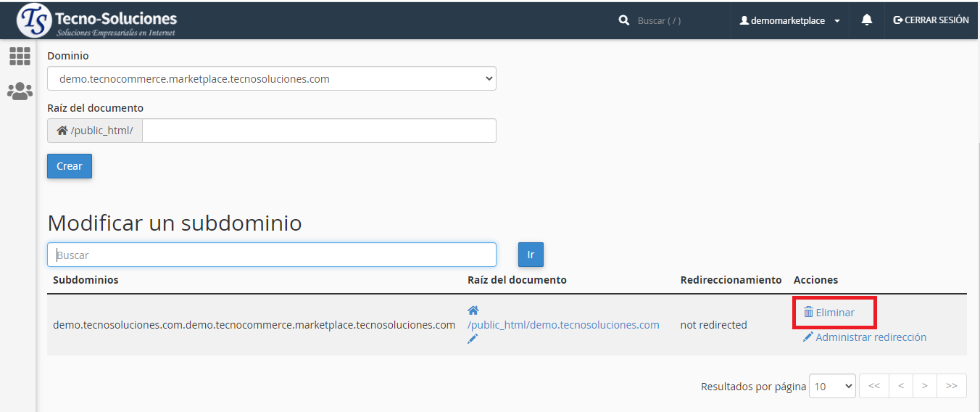Open /public_html/demo.tecnosoluciones.com link
980x412 pixels.
click(563, 325)
